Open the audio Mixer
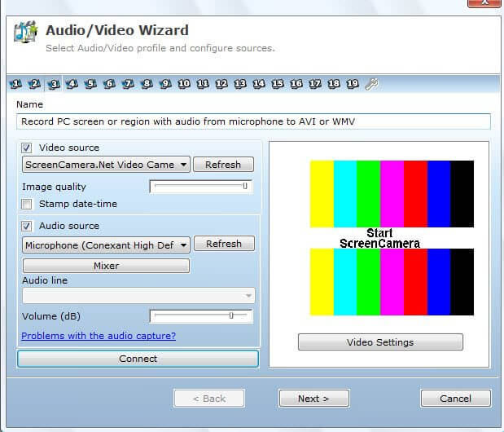This screenshot has height=432, width=504. (x=106, y=266)
